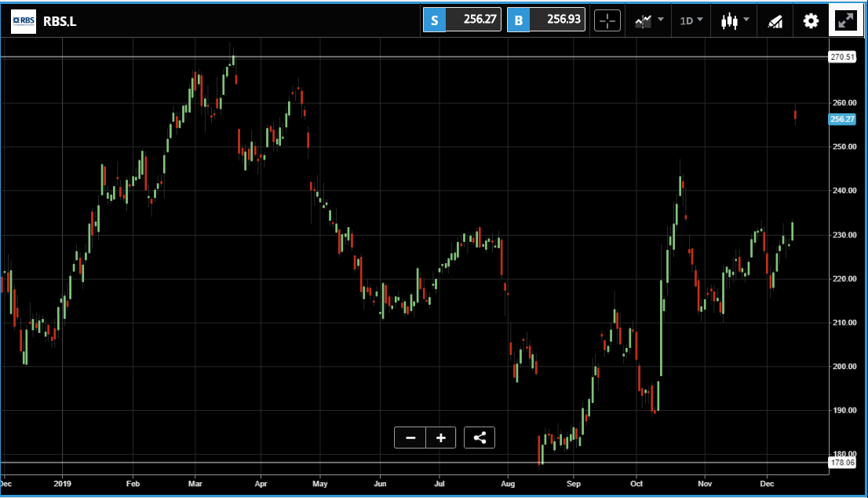Expand the 1D timeframe dropdown
Screen dimensions: 868x498
pyautogui.click(x=691, y=20)
